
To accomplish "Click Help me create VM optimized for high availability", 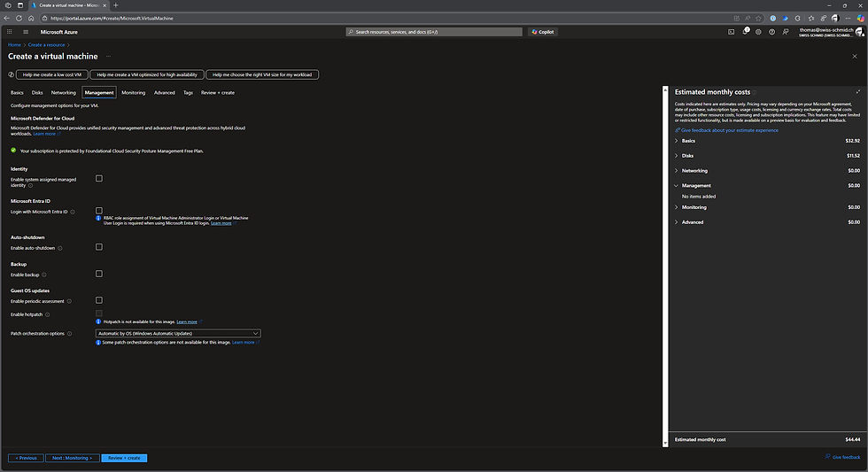I will (147, 74).
